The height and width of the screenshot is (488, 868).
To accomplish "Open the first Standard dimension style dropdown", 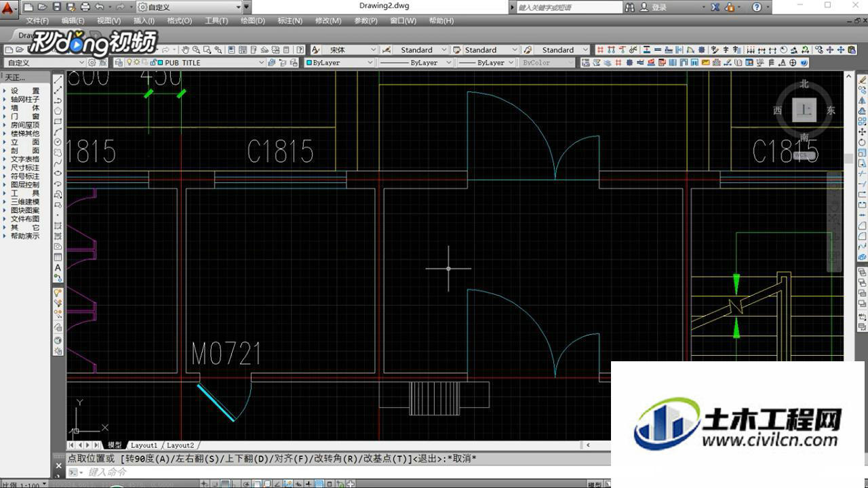I will coord(420,49).
